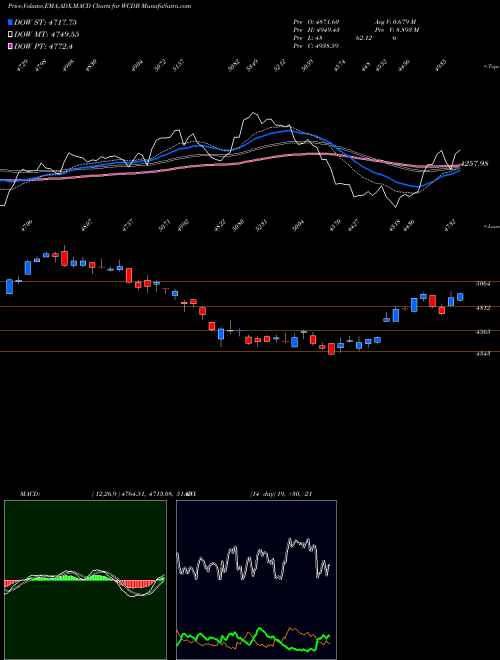Click the price level label above 4343
Screen dimensions: 500x660
click(483, 332)
